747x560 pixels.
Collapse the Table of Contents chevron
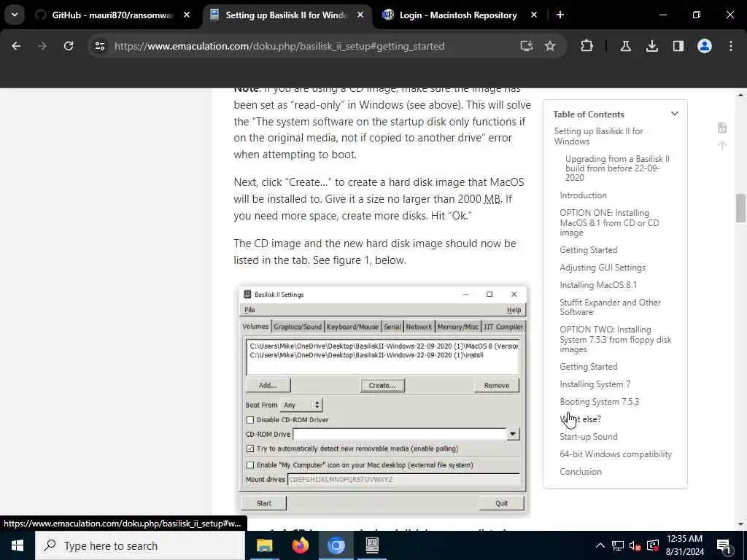click(675, 114)
